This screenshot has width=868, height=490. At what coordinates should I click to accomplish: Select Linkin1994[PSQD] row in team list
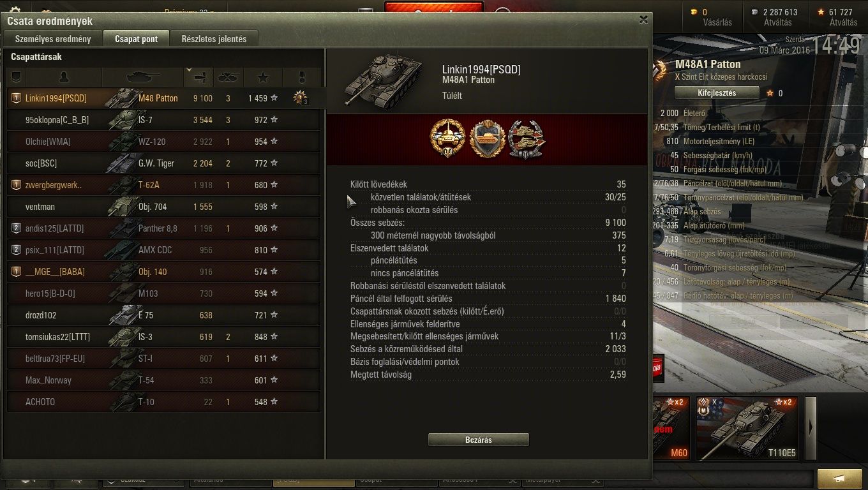(x=164, y=98)
